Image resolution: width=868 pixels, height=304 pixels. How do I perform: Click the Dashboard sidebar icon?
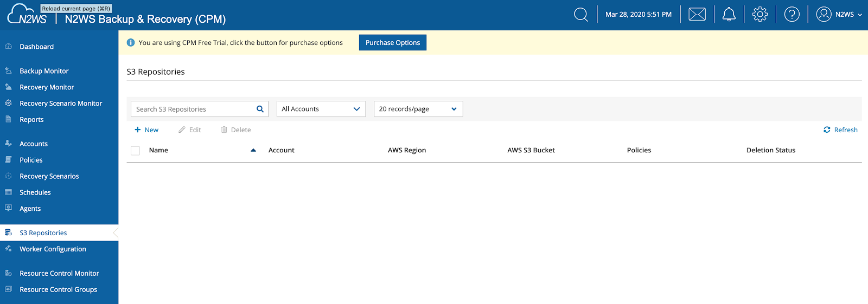coord(9,47)
